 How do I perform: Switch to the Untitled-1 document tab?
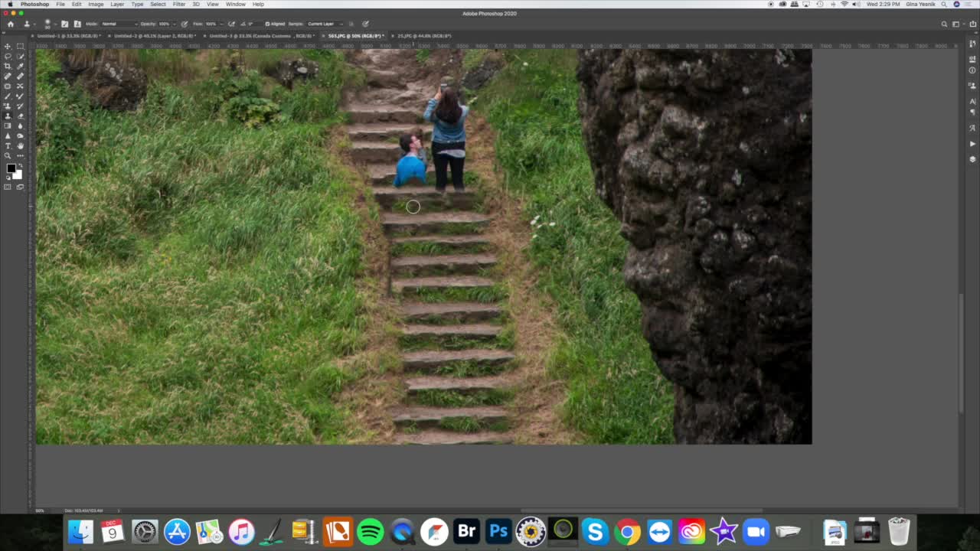pos(69,36)
